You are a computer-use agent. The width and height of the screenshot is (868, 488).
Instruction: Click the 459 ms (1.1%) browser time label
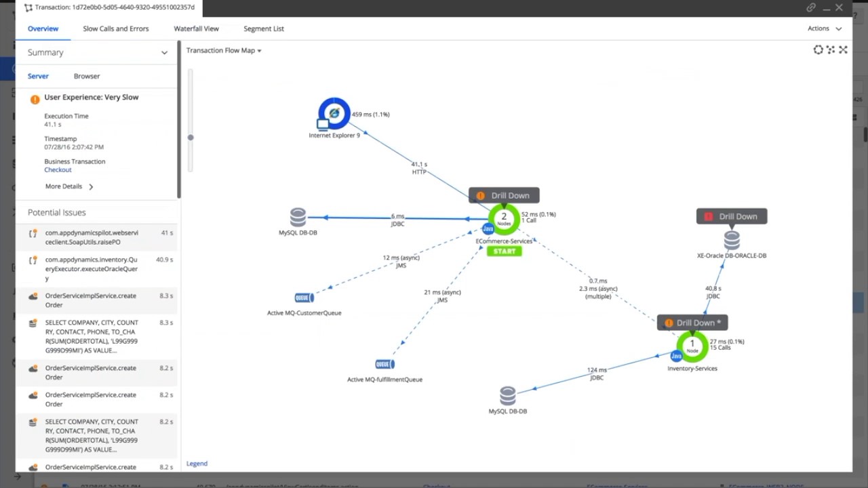click(370, 115)
